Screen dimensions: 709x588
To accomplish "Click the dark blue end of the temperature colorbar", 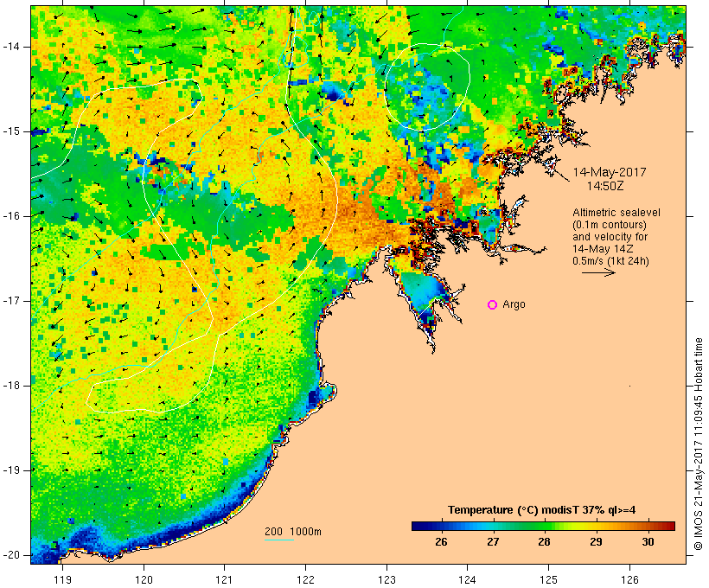I will (x=418, y=526).
